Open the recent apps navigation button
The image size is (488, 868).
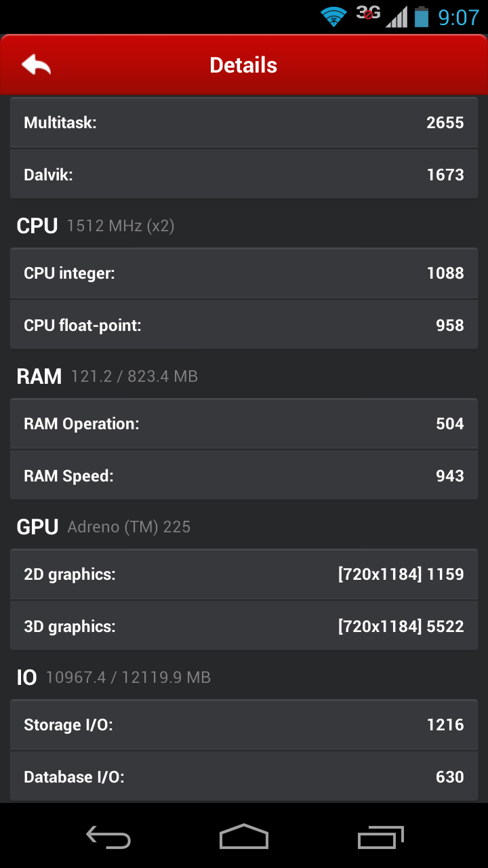[x=380, y=837]
